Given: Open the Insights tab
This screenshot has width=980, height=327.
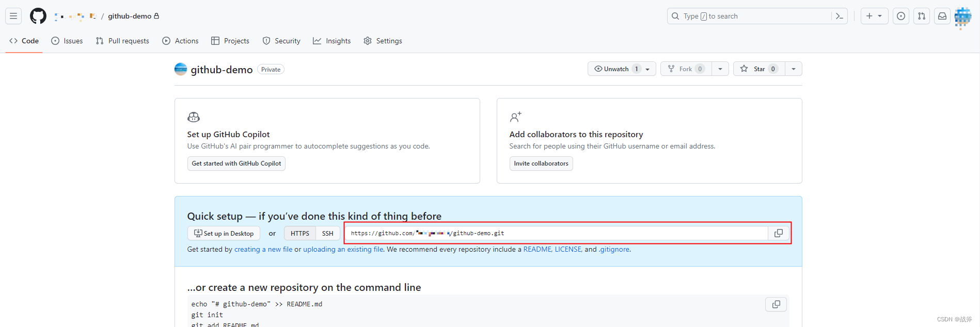Looking at the screenshot, I should (332, 41).
